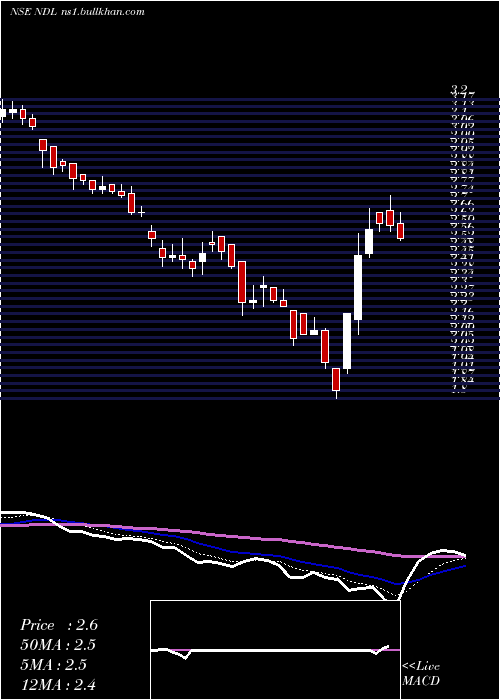Click the NSE NDL chart title text
Viewport: 500px width, 700px height.
point(77,12)
